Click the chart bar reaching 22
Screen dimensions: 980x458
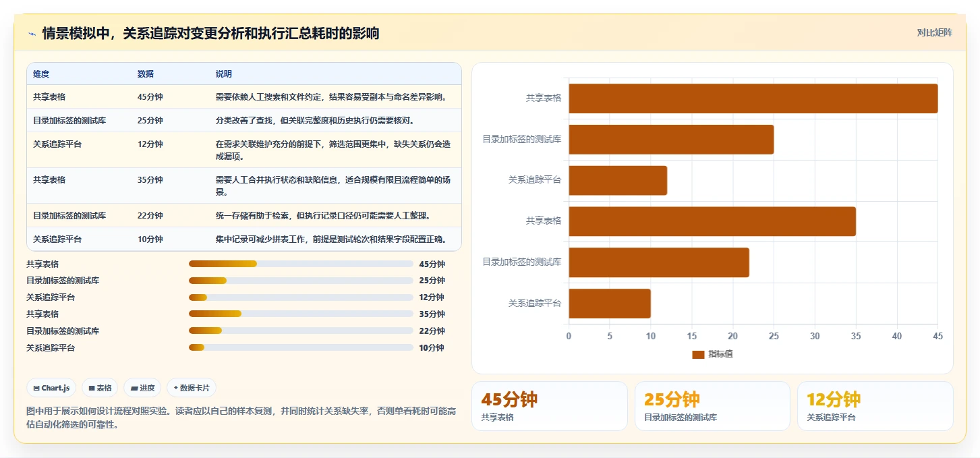point(659,262)
